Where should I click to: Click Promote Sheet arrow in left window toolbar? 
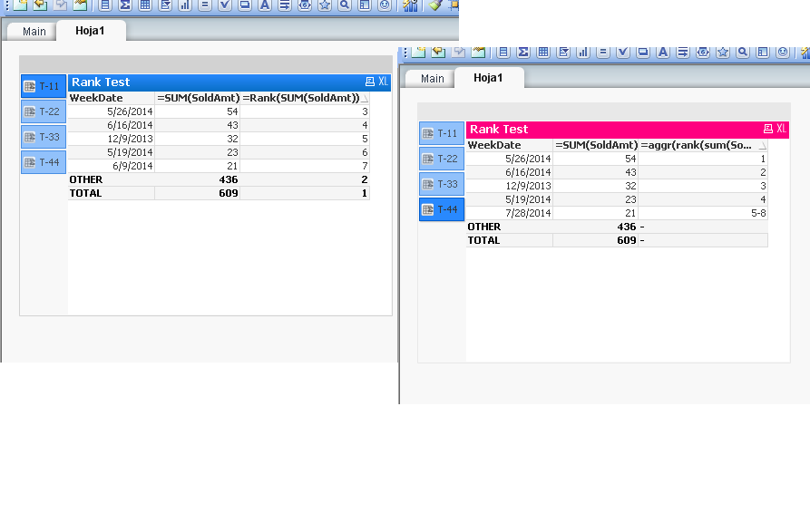coord(40,5)
